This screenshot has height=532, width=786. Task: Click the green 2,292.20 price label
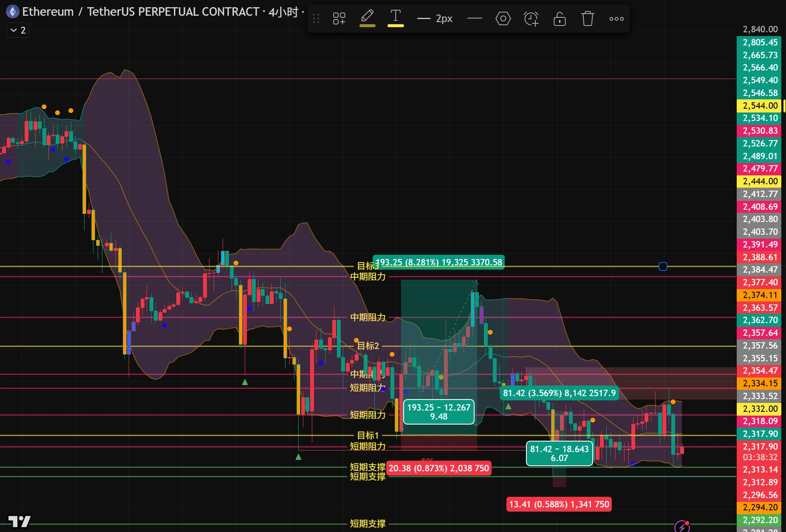coord(759,520)
